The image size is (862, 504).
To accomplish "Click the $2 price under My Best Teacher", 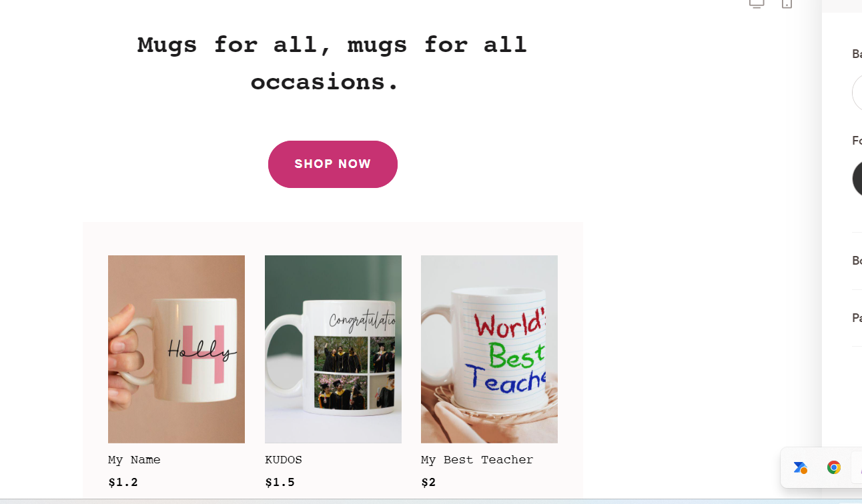I will (x=428, y=483).
